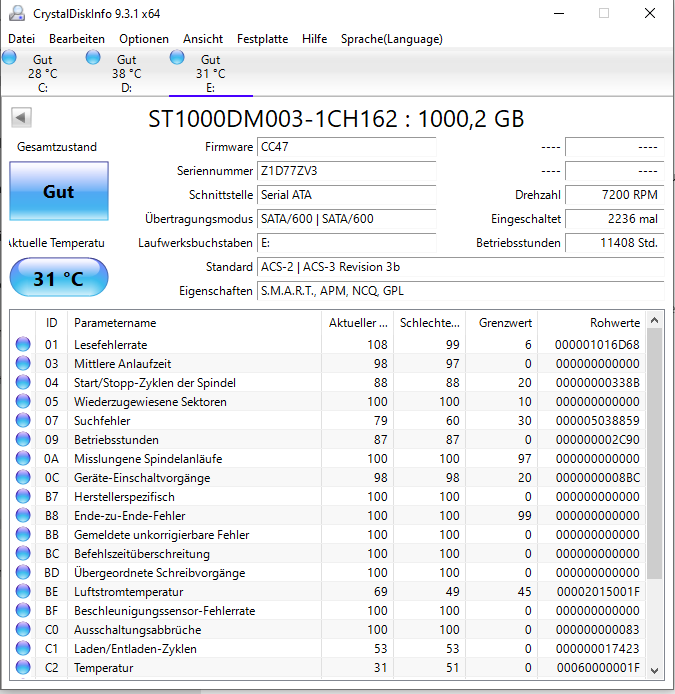Open the Festplatte menu
The width and height of the screenshot is (675, 694).
(x=262, y=39)
